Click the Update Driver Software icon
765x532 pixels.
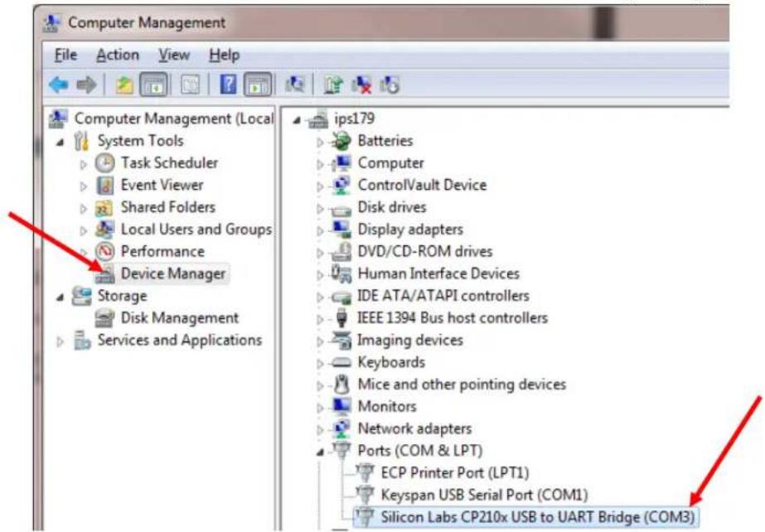coord(334,85)
